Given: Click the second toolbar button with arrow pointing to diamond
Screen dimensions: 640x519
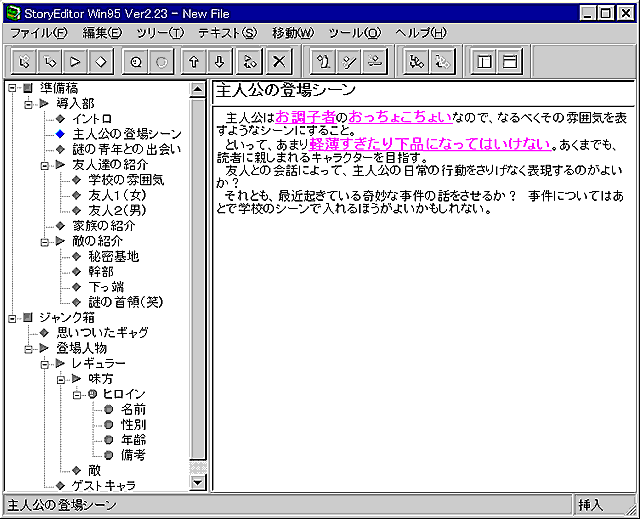Looking at the screenshot, I should (49, 62).
